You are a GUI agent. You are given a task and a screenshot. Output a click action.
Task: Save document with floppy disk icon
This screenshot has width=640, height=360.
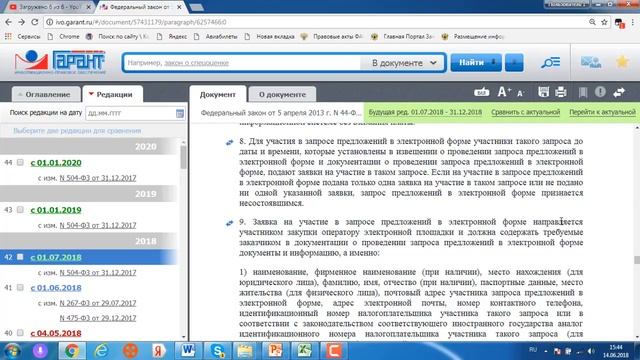click(543, 92)
